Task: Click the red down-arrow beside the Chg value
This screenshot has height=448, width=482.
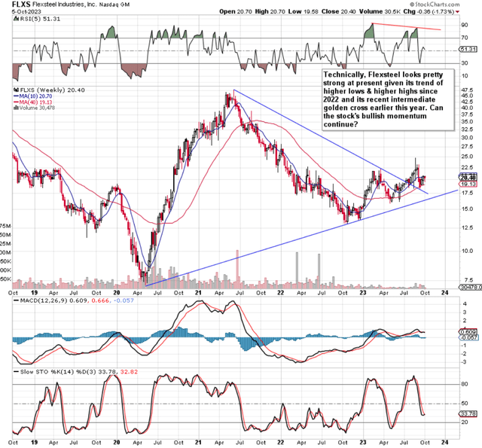Action: click(x=458, y=12)
